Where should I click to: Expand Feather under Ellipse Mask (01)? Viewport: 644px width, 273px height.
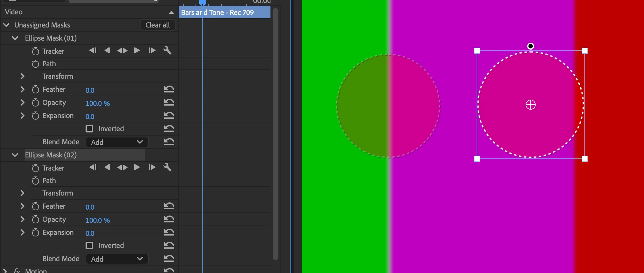(22, 89)
